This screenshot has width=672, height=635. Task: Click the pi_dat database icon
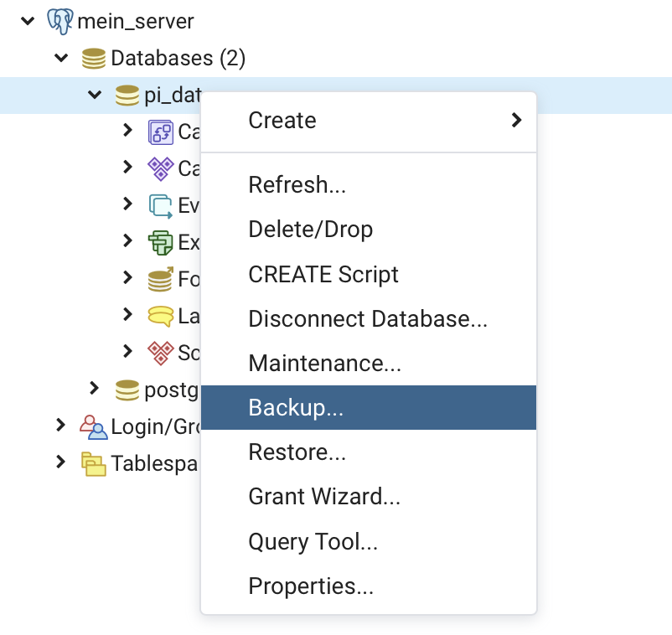pos(127,96)
